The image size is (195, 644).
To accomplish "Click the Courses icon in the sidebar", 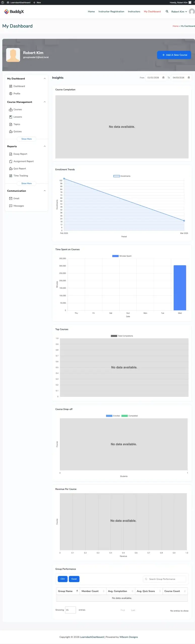I will [x=11, y=110].
